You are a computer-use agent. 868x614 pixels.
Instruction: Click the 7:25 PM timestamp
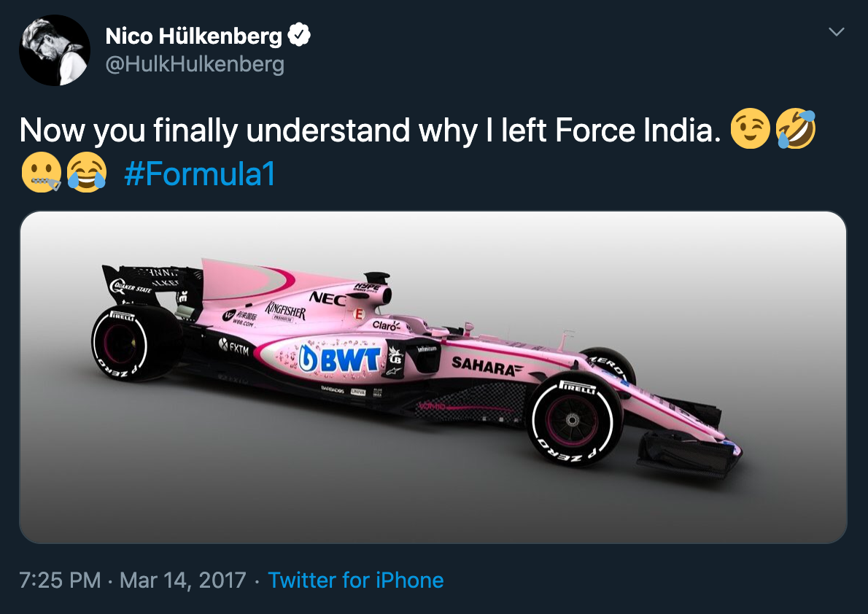(60, 580)
